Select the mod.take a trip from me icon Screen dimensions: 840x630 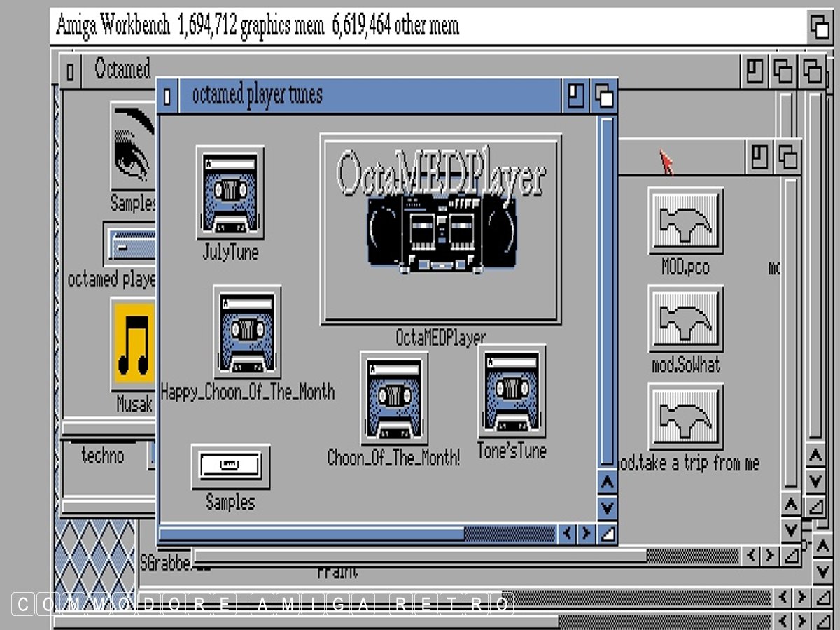[685, 416]
